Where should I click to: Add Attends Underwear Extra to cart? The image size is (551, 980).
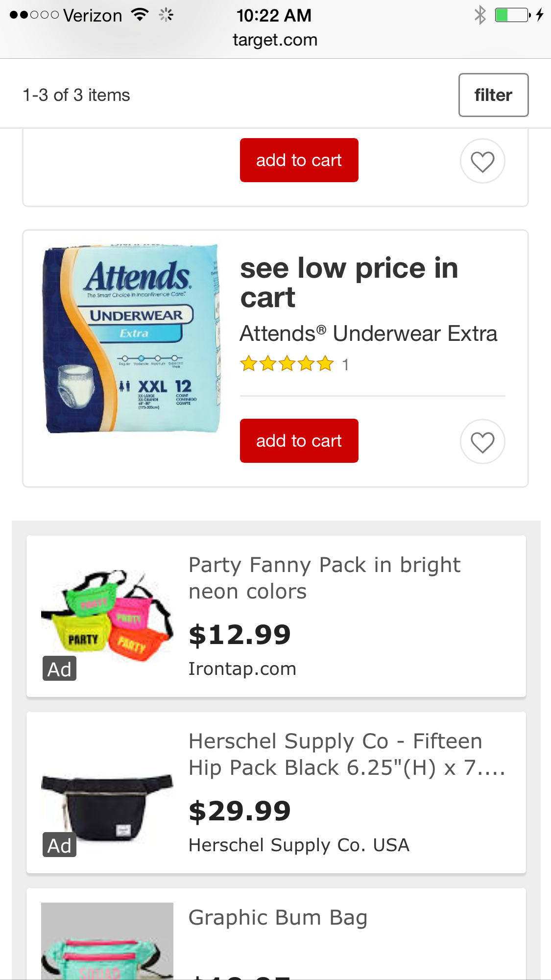[299, 441]
